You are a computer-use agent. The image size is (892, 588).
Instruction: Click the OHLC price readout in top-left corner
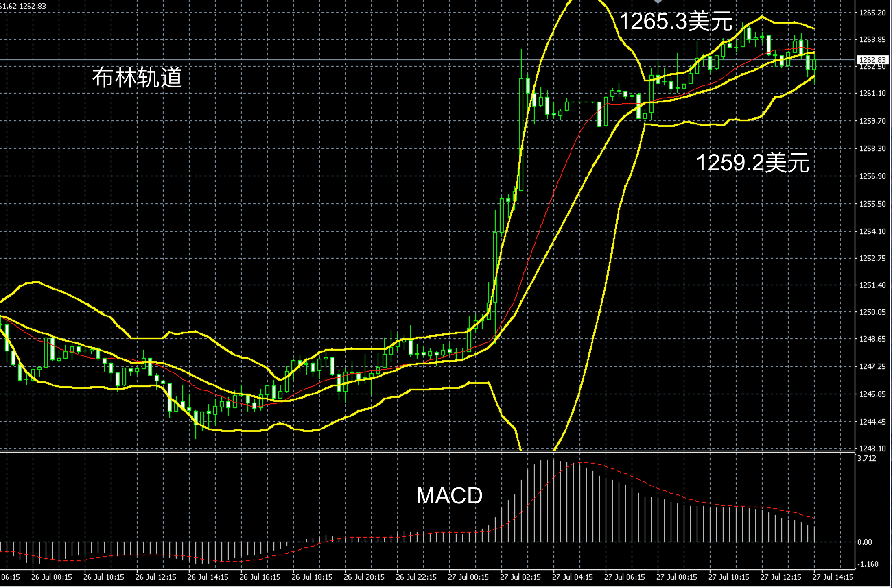click(x=23, y=6)
